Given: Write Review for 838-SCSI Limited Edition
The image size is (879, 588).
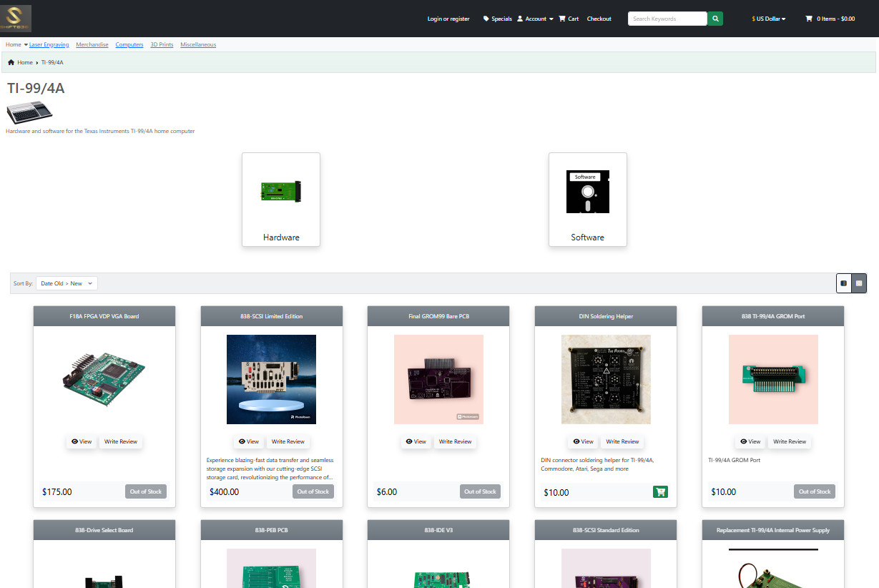Looking at the screenshot, I should [x=288, y=441].
